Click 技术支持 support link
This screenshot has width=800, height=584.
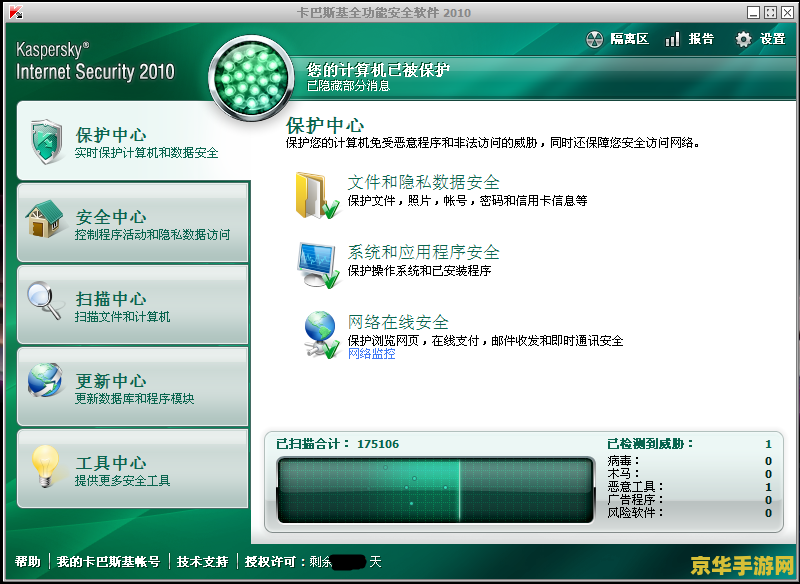tap(203, 562)
